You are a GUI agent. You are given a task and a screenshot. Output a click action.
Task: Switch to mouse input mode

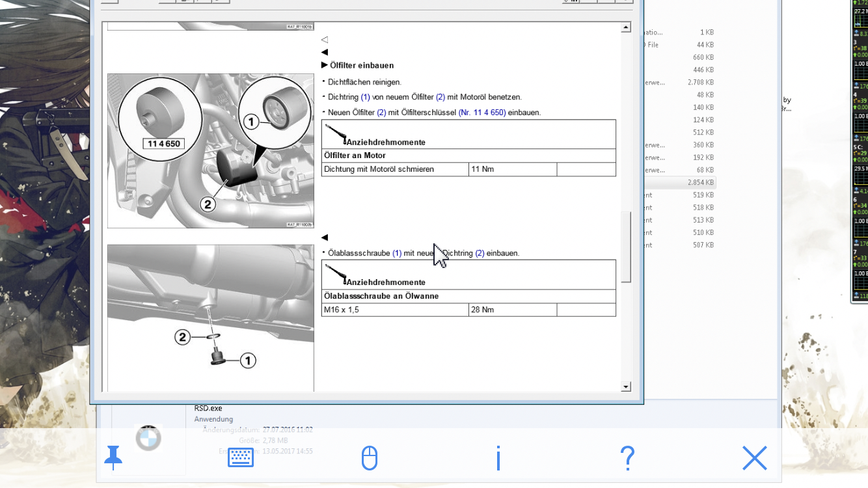369,458
